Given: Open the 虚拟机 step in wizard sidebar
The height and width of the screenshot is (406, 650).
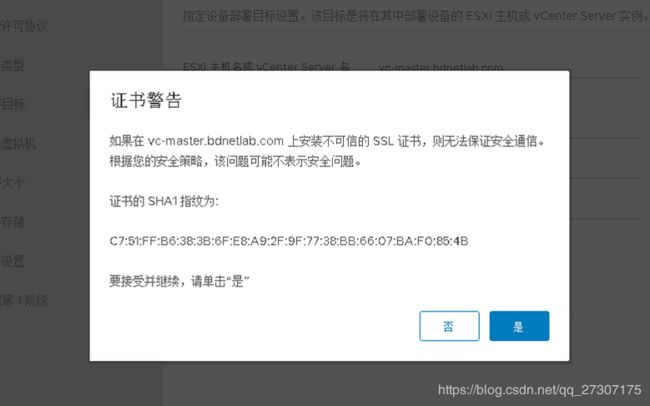Looking at the screenshot, I should click(x=18, y=143).
